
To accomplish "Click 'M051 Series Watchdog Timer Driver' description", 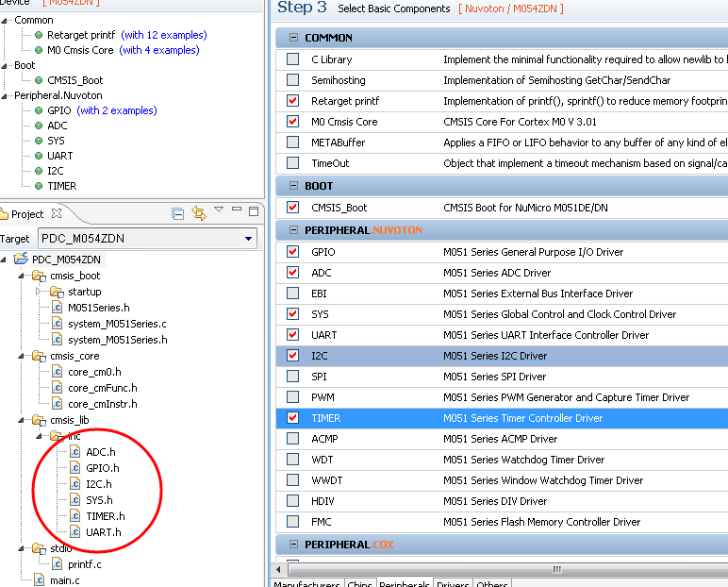I will 523,460.
